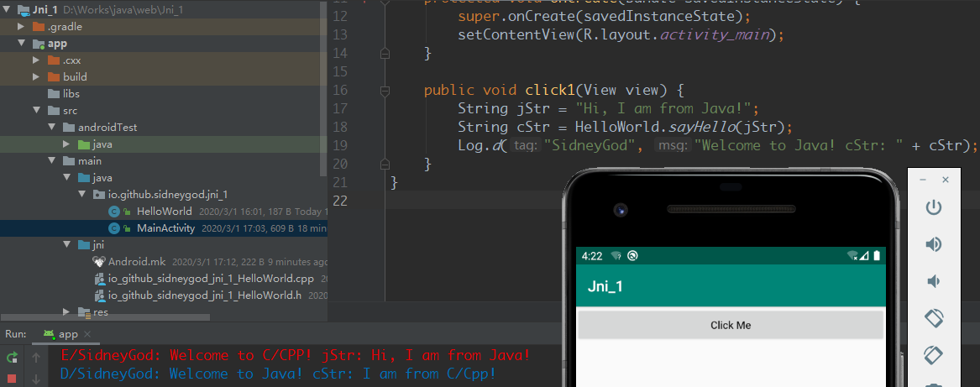The image size is (980, 387).
Task: Click the down arrow in the Run console
Action: coord(35,379)
